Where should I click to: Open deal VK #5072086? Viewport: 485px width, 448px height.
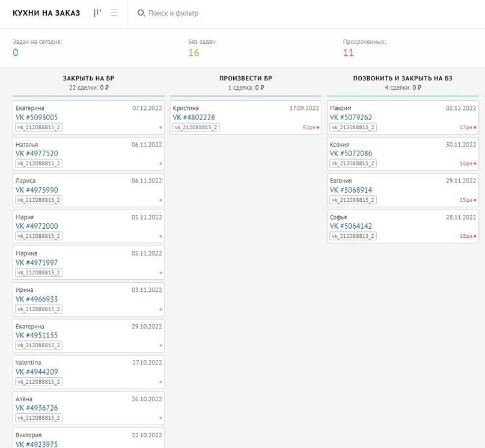(x=351, y=154)
